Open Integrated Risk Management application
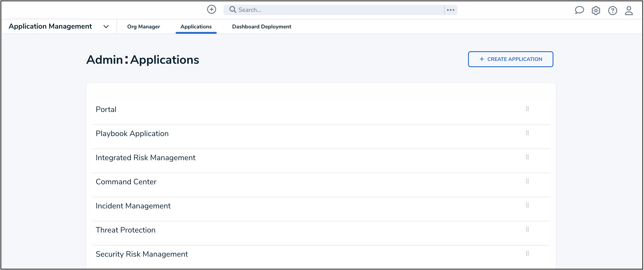Screen dimensions: 644x270 [x=145, y=157]
